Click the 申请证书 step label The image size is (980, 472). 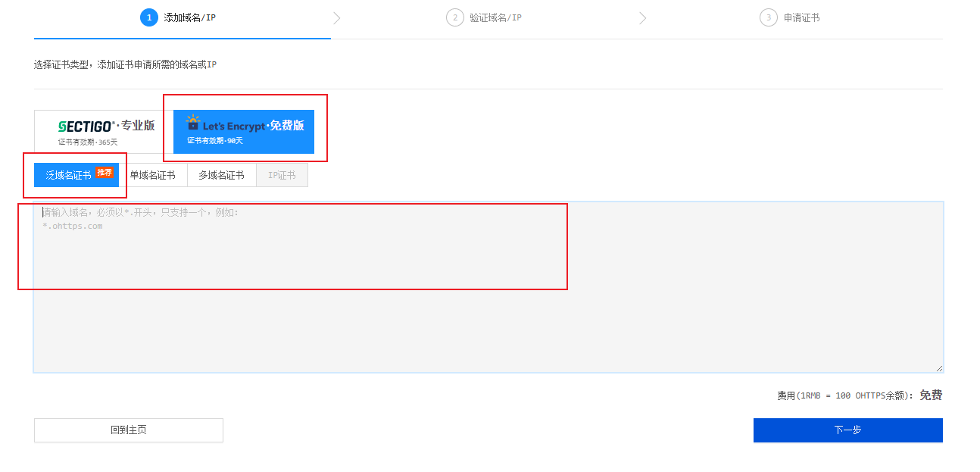coord(801,17)
